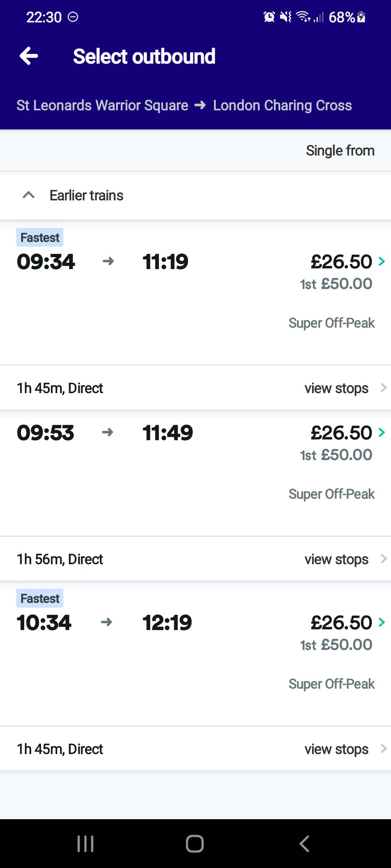Image resolution: width=391 pixels, height=868 pixels.
Task: Tap the route St Leonards Warrior Square
Action: coord(102,106)
